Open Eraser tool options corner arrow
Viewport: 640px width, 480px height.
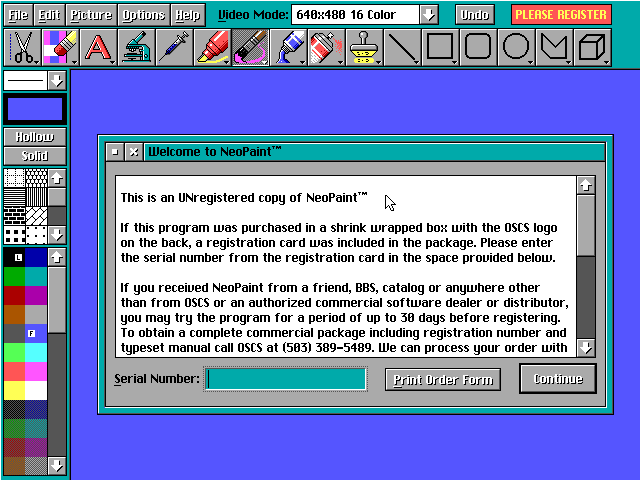point(74,62)
